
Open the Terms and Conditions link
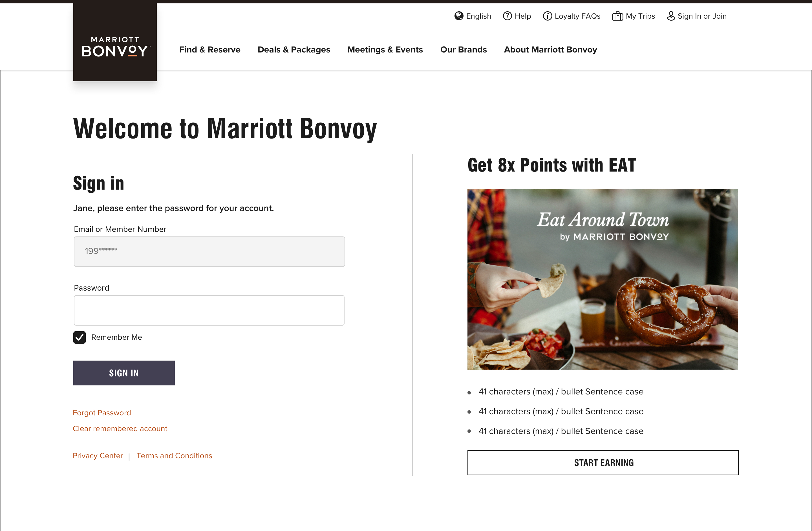coord(174,456)
